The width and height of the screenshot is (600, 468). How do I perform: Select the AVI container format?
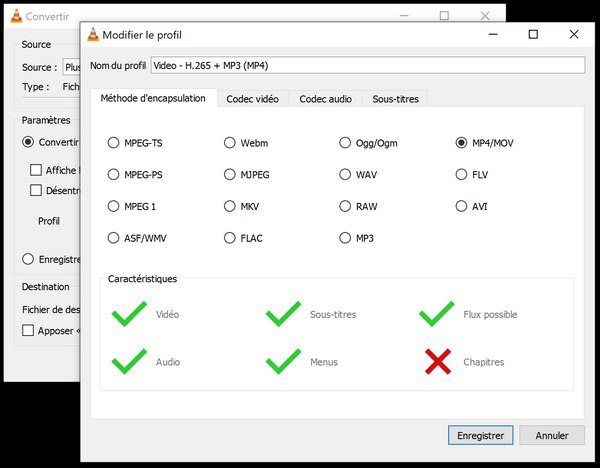pyautogui.click(x=461, y=206)
